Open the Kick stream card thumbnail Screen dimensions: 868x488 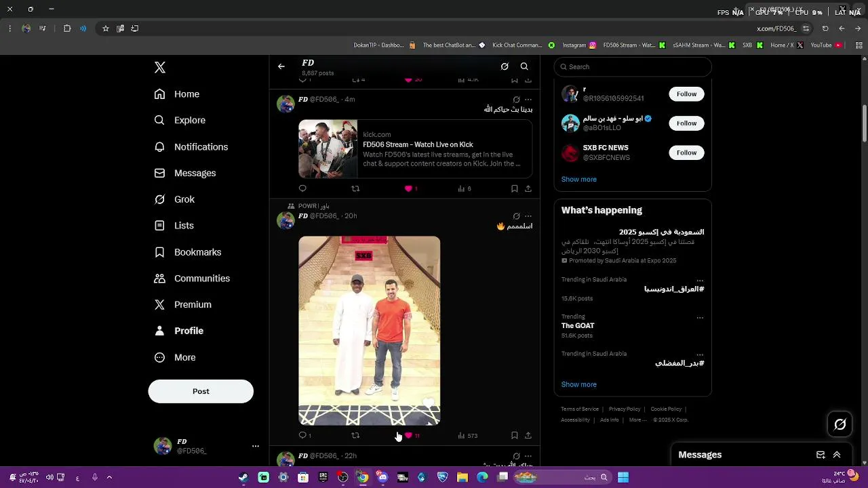click(328, 149)
